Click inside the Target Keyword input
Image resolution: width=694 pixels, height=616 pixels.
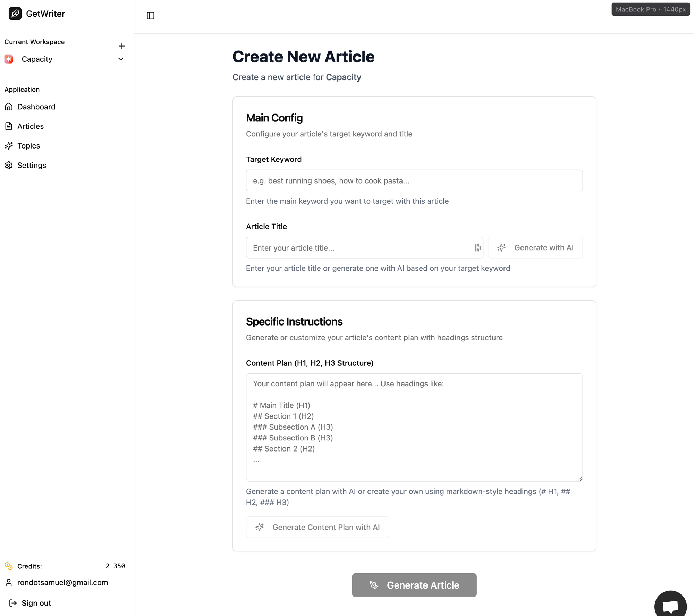tap(414, 180)
